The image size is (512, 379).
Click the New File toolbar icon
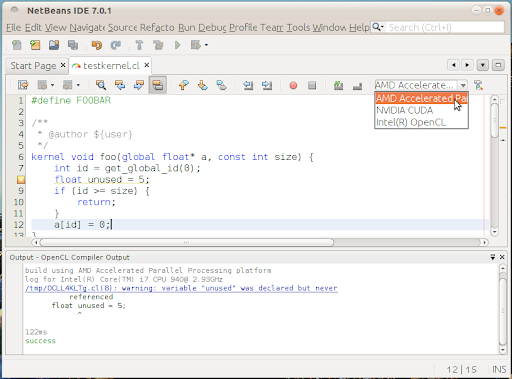tap(17, 45)
